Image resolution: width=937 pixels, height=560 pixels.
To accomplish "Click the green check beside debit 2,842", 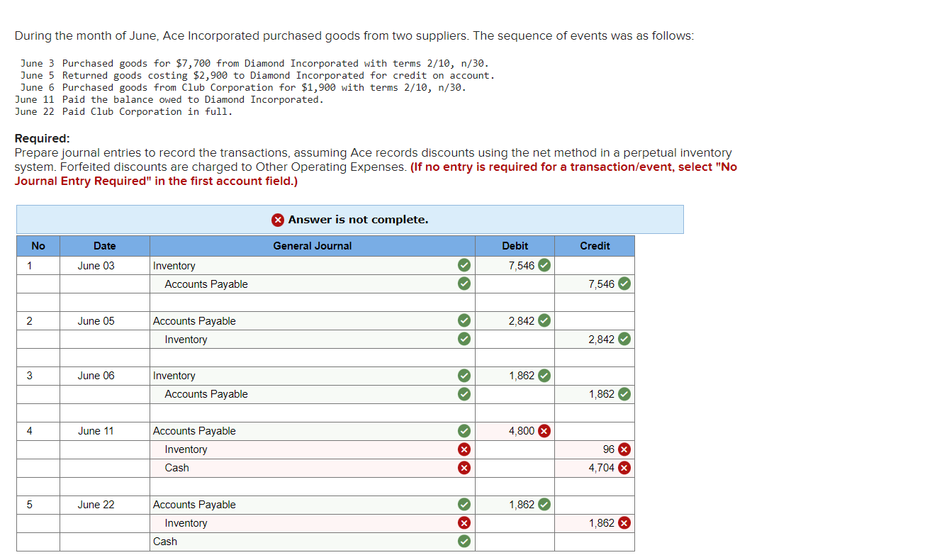I will pyautogui.click(x=544, y=320).
